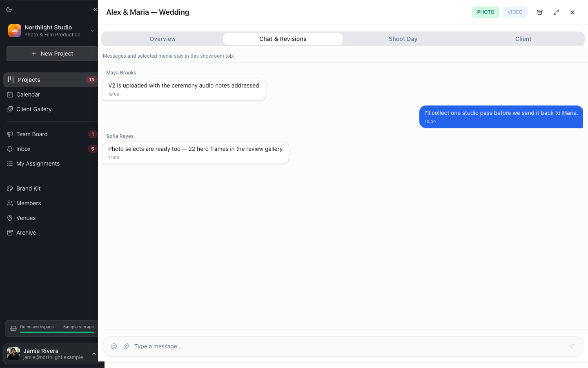Close the Alex & Maria project panel
This screenshot has width=588, height=368.
[x=572, y=12]
